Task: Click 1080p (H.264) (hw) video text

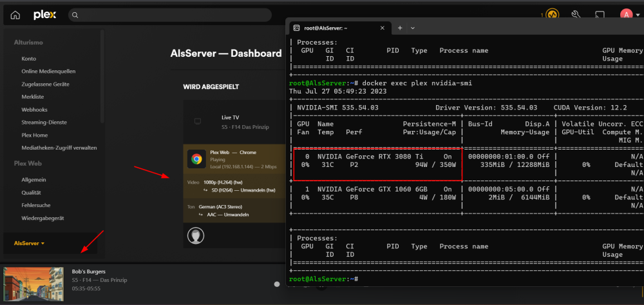Action: click(224, 182)
